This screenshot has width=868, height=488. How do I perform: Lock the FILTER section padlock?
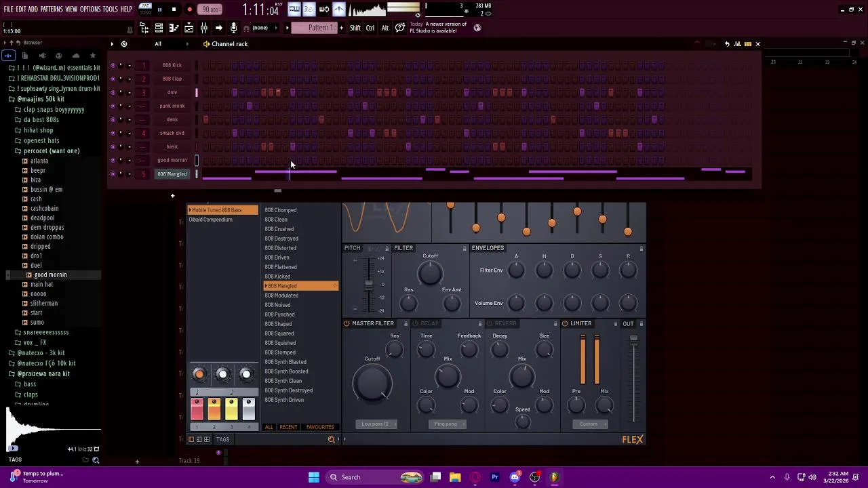coord(464,249)
